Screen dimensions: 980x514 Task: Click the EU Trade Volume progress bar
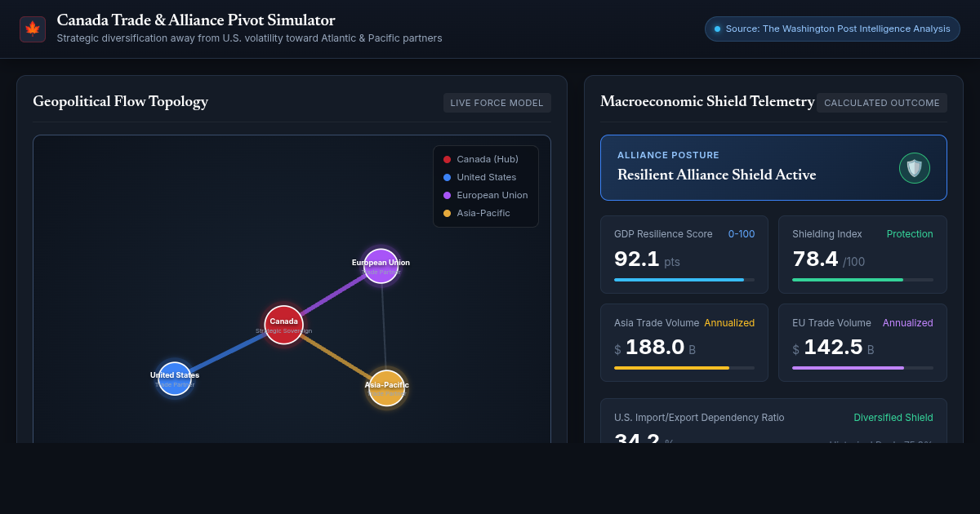(x=862, y=368)
